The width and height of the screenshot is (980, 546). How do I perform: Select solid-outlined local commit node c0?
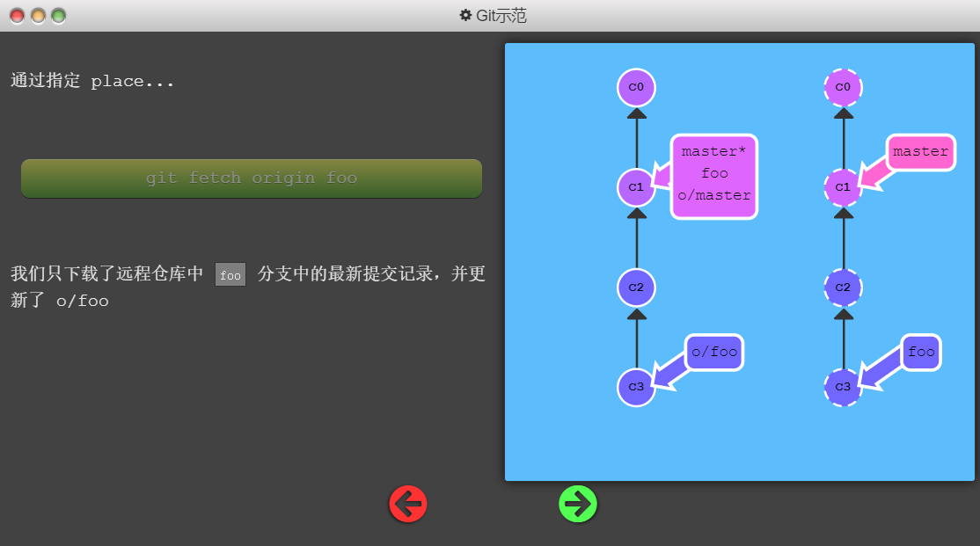(x=636, y=87)
